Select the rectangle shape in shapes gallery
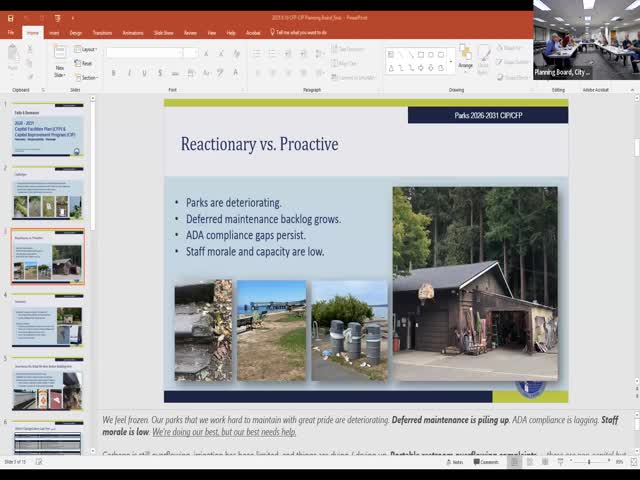 click(x=420, y=54)
